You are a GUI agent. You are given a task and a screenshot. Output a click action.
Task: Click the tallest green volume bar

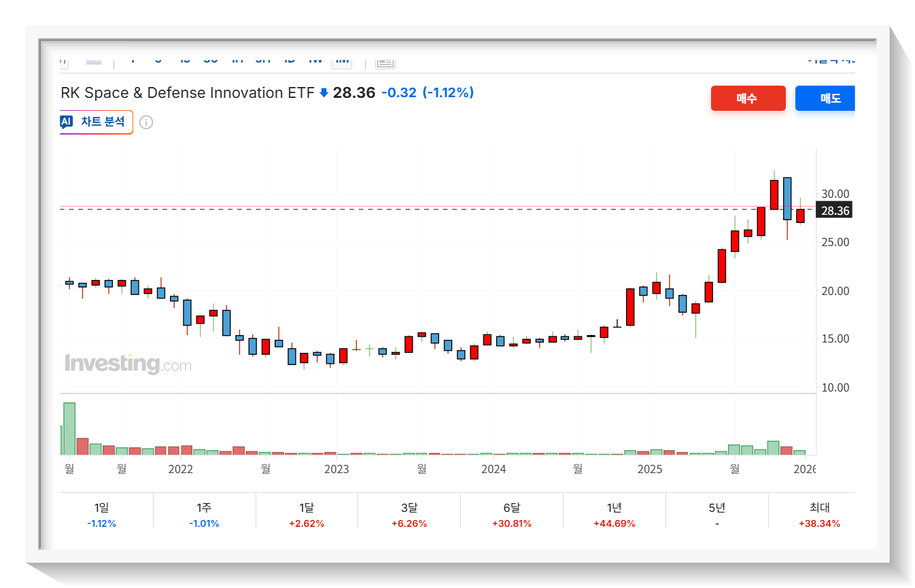point(69,428)
